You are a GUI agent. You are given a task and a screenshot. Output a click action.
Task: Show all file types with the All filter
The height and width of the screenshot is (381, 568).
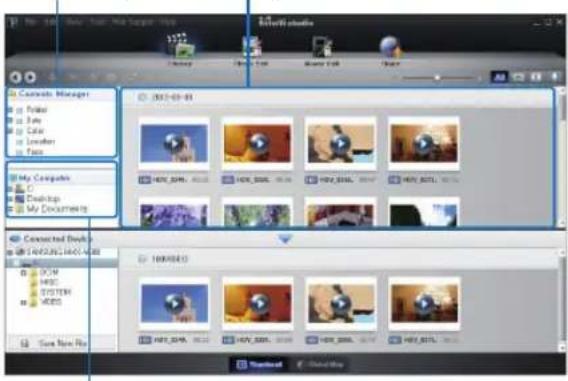(499, 77)
